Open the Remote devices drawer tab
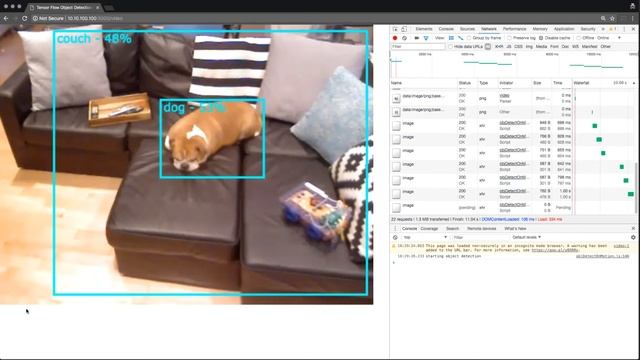Screen dimensions: 640x360 pyautogui.click(x=482, y=229)
